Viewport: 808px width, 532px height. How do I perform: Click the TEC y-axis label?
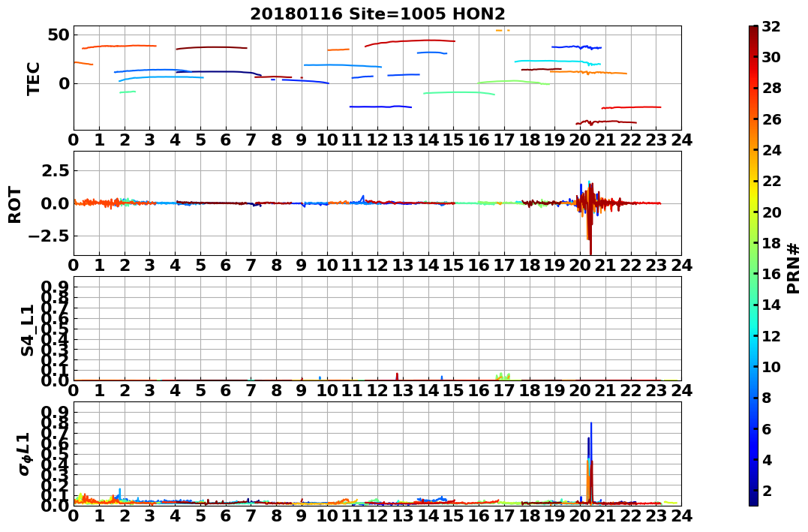coord(34,78)
